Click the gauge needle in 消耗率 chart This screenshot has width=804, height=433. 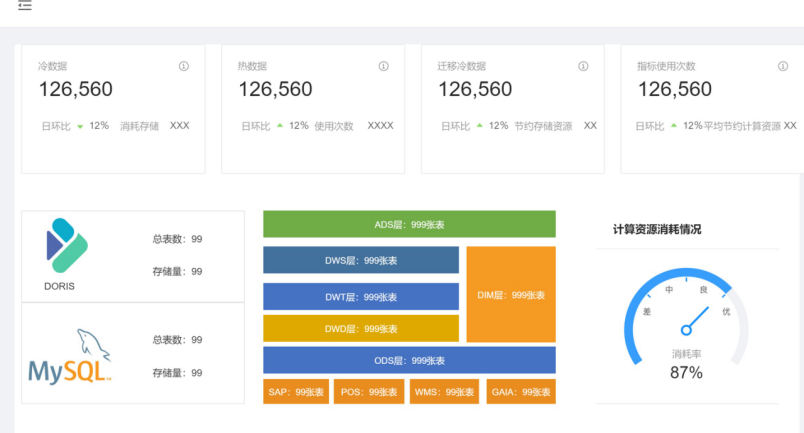click(x=695, y=321)
